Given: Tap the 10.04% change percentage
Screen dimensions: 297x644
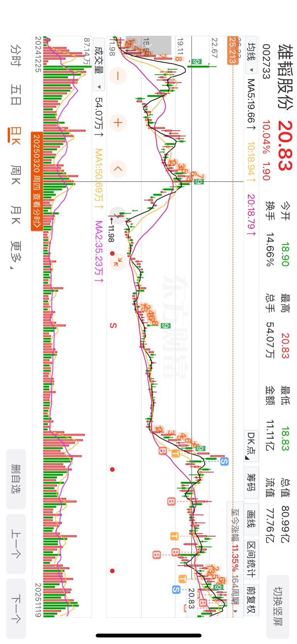Looking at the screenshot, I should coord(266,137).
